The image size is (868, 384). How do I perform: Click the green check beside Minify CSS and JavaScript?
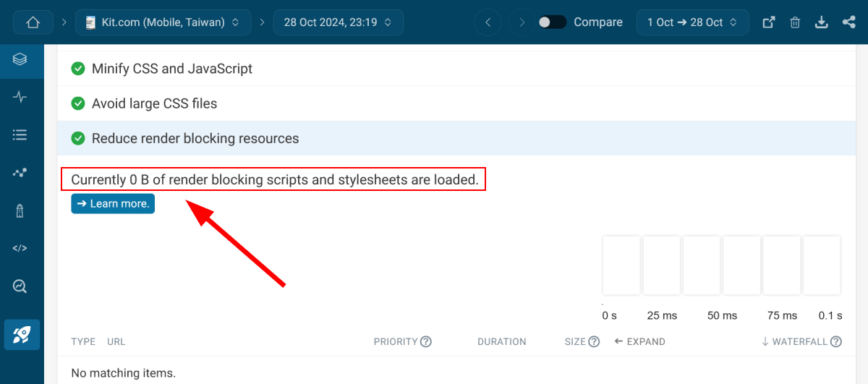click(x=78, y=69)
